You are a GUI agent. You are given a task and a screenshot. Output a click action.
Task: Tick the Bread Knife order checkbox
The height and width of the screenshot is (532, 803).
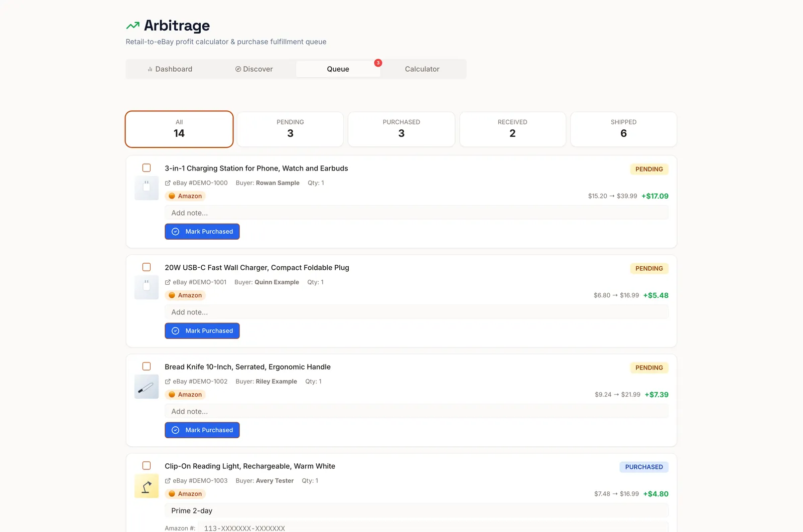(x=147, y=367)
